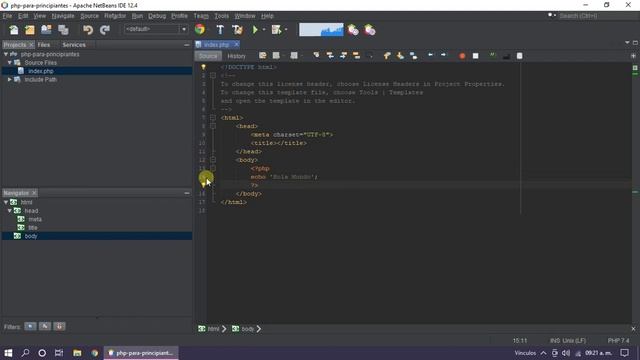Switch to the Services tab

pos(74,45)
